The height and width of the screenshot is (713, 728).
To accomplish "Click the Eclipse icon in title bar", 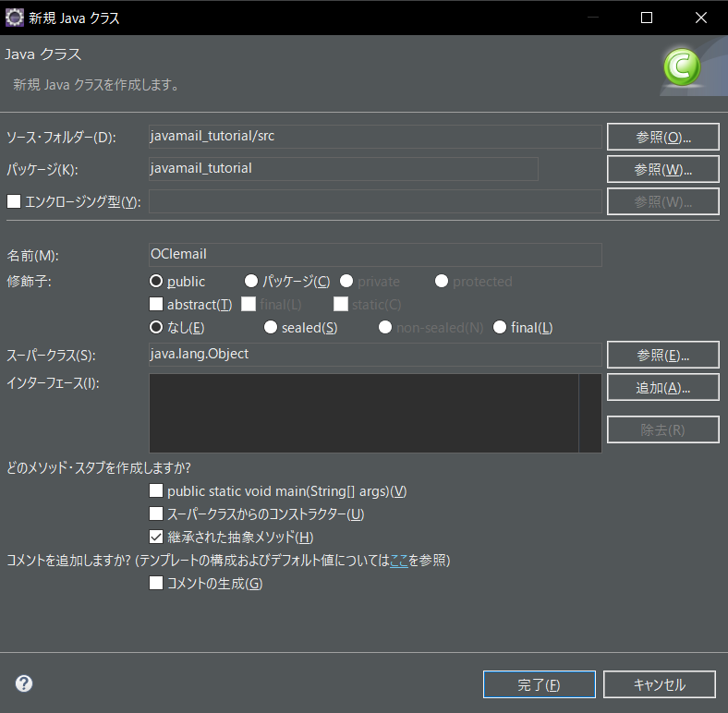I will tap(15, 18).
